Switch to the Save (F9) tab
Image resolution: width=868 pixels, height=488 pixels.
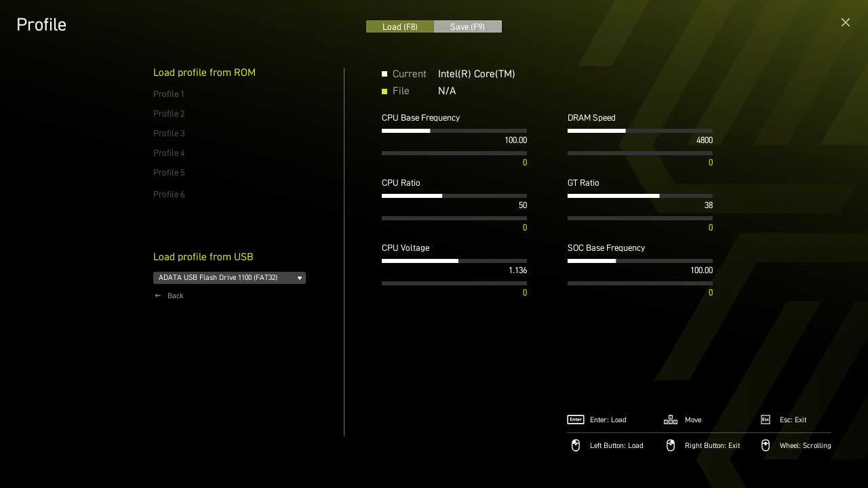468,26
